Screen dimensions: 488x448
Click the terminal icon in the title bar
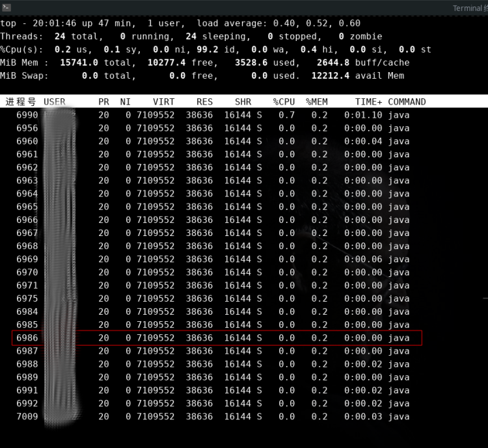[x=7, y=8]
